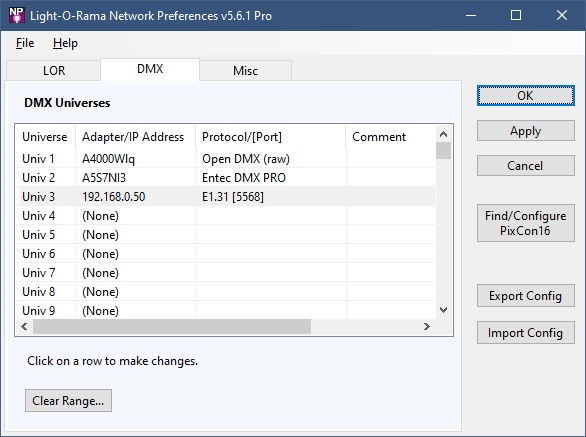Viewport: 586px width, 437px height.
Task: Open the File menu
Action: (25, 43)
